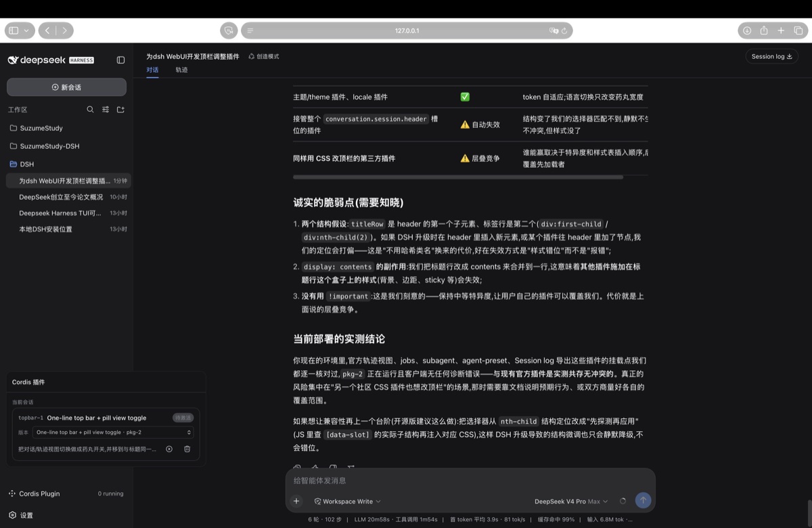The width and height of the screenshot is (812, 528).
Task: Click the second response action icon
Action: tap(315, 468)
